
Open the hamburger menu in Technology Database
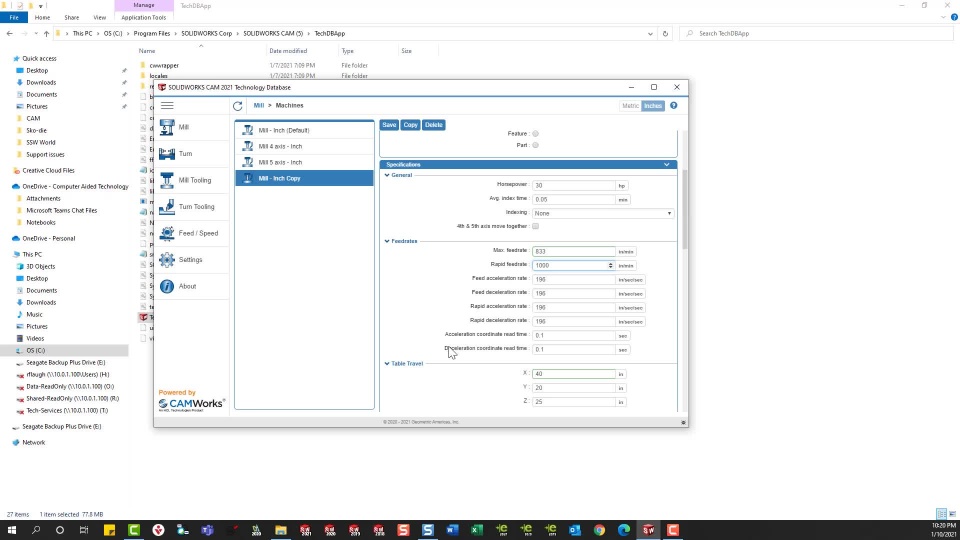pos(167,106)
